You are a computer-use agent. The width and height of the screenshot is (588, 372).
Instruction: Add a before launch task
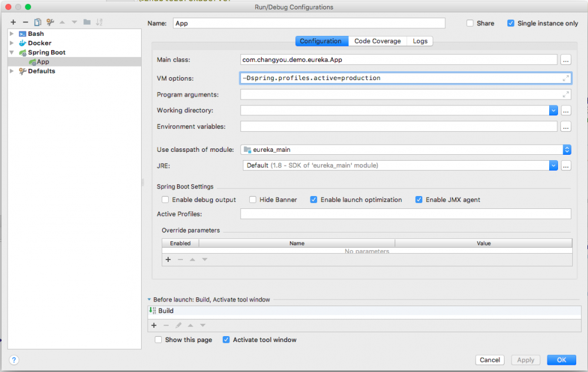coord(153,325)
